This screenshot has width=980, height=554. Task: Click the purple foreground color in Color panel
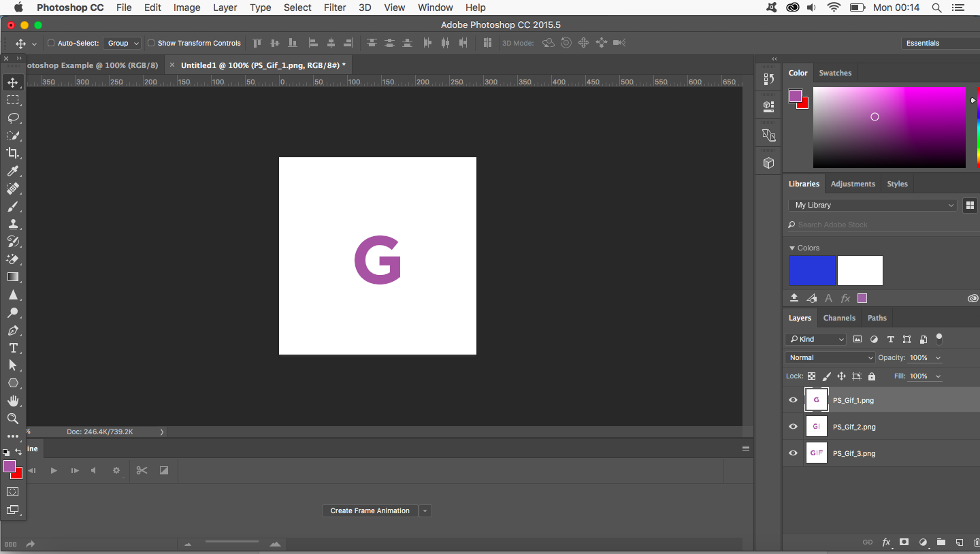(x=796, y=96)
